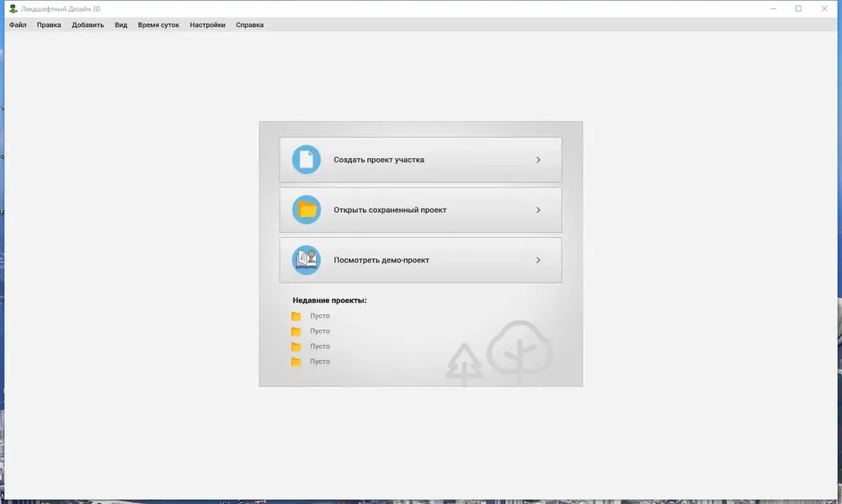This screenshot has width=842, height=504.
Task: Open the Справка menu
Action: pos(250,24)
